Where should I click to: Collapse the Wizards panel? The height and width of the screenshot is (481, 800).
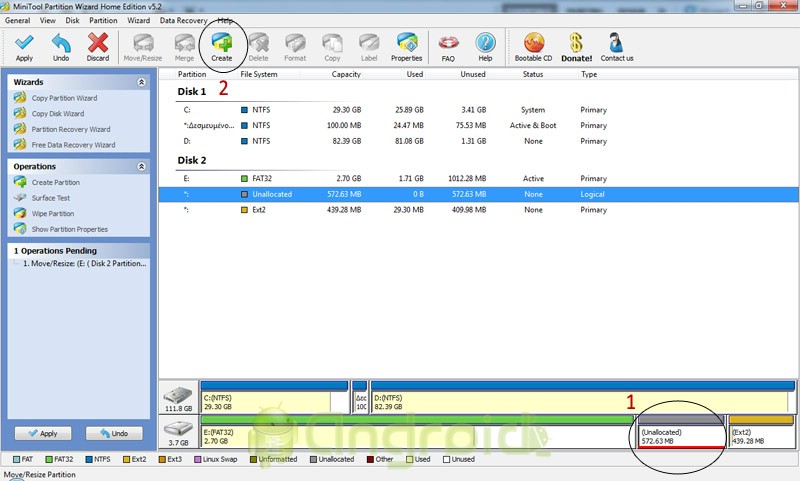click(x=141, y=82)
